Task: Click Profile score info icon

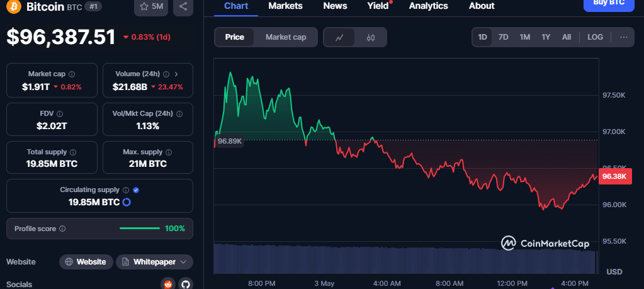Action: tap(62, 229)
